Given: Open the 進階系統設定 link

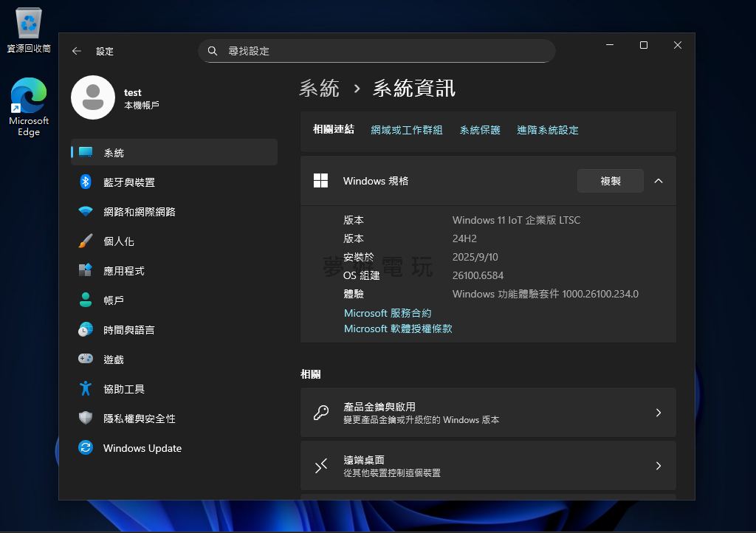Looking at the screenshot, I should tap(547, 130).
